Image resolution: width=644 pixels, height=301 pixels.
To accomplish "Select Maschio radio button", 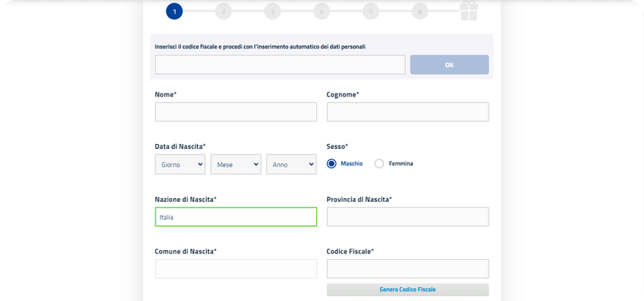I will pos(332,164).
